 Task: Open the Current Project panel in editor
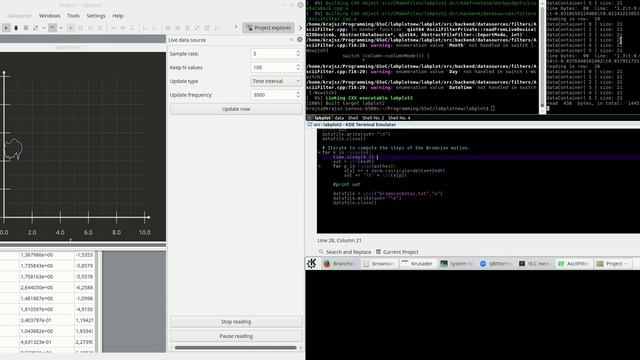pyautogui.click(x=397, y=252)
